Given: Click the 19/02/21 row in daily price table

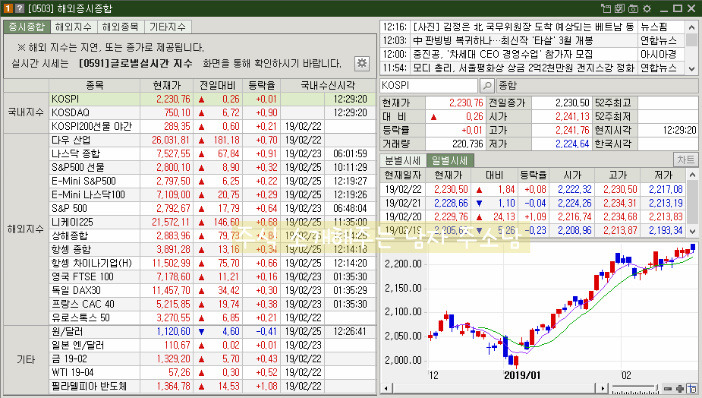Looking at the screenshot, I should click(x=533, y=203).
